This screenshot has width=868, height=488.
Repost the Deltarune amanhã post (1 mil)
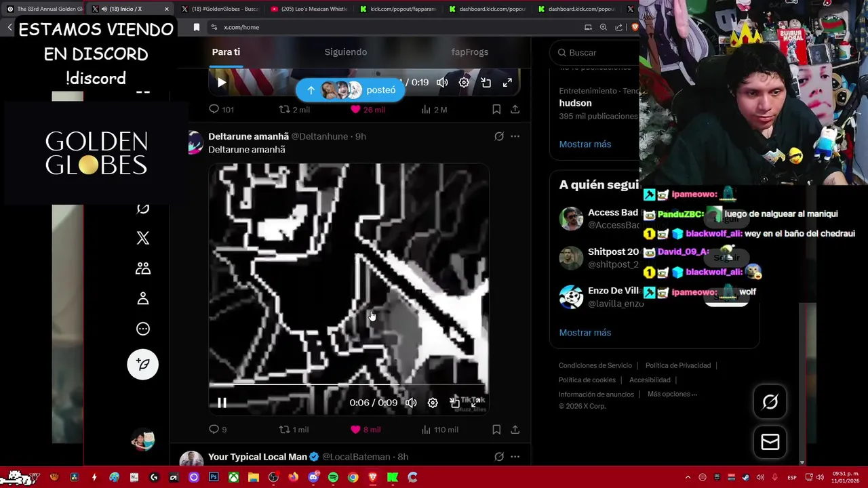pyautogui.click(x=294, y=429)
